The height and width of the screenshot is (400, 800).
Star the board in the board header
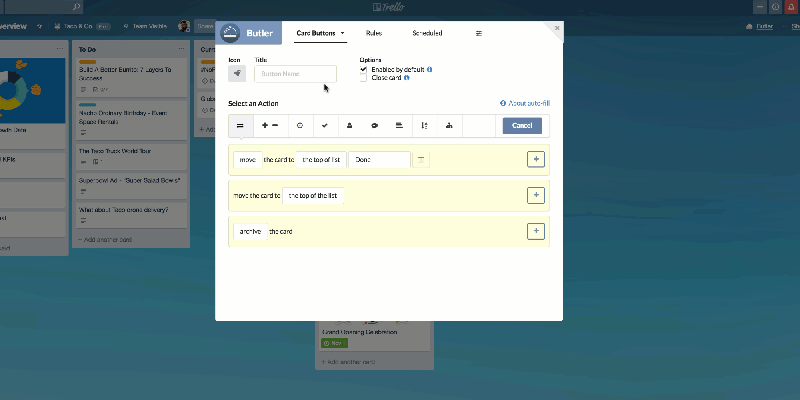[x=39, y=26]
